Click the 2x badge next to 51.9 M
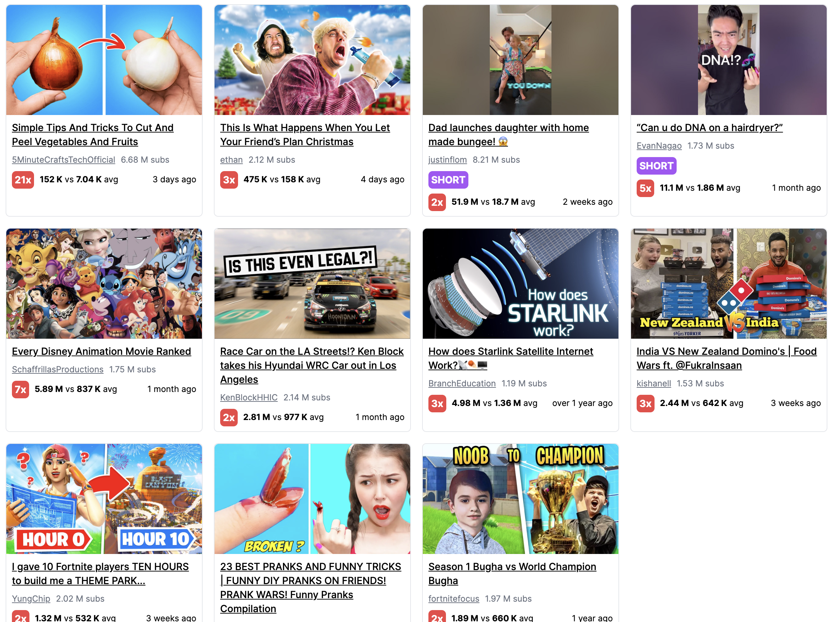 437,202
